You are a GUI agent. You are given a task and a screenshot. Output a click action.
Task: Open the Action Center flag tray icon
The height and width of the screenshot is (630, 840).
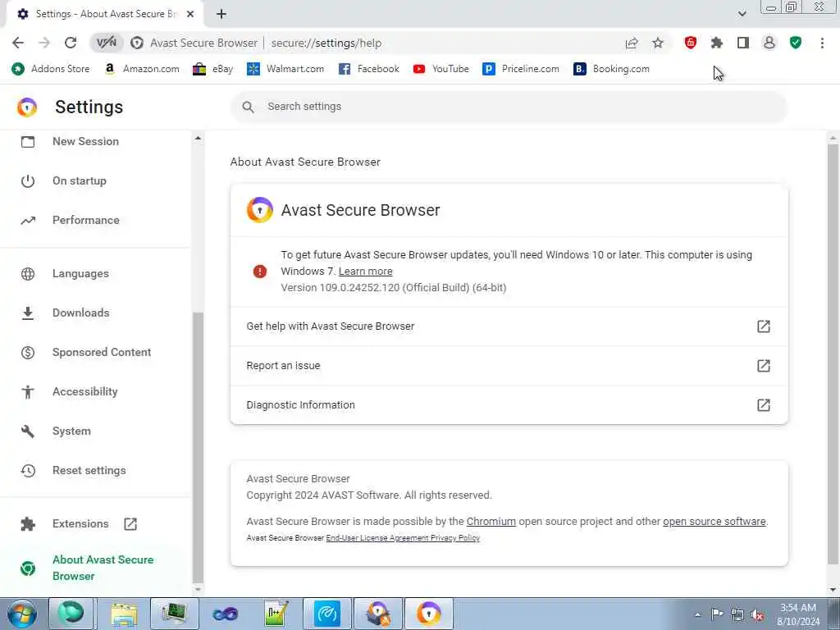(x=717, y=614)
